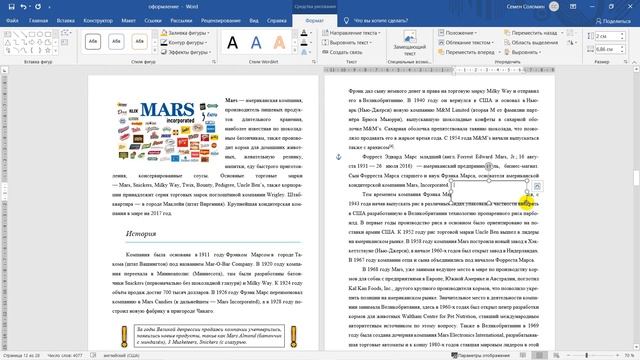Open the Rotate objects dropdown
Viewport: 640px width, 360px height.
571,42
